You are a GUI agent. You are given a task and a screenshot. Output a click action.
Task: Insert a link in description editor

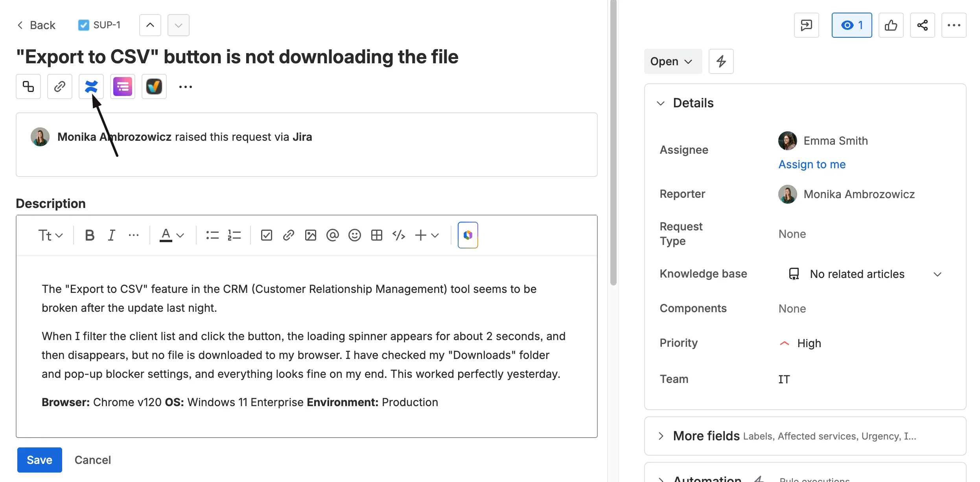tap(289, 235)
